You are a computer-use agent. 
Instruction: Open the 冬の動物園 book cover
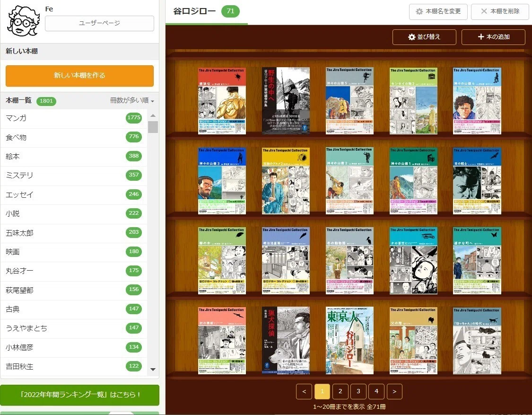pyautogui.click(x=349, y=261)
